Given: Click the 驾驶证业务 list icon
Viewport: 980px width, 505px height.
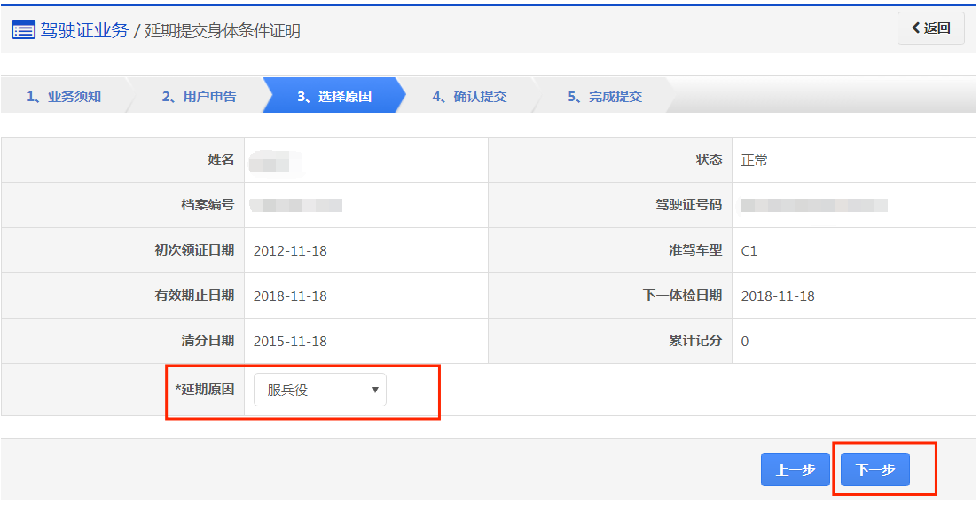Looking at the screenshot, I should point(23,30).
